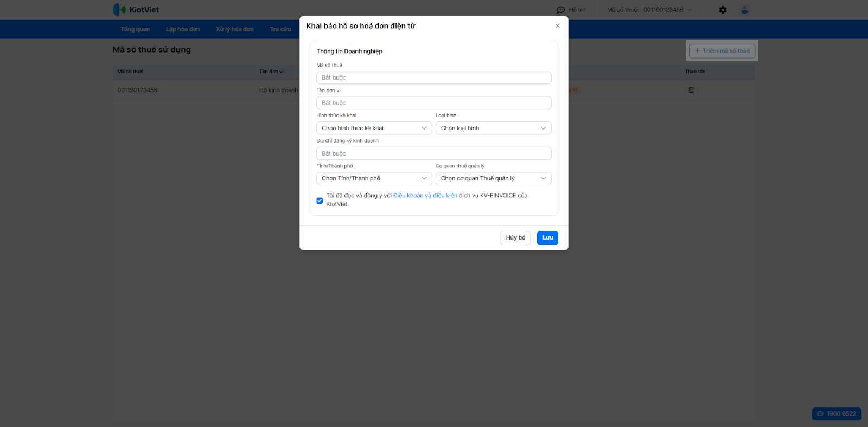
Task: Click the Hủy bỏ cancel button
Action: [515, 238]
